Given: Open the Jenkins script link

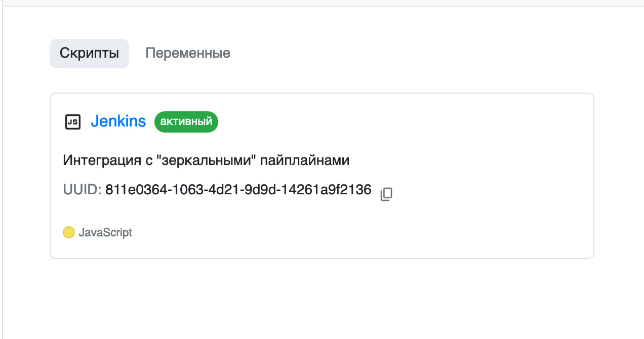Looking at the screenshot, I should [x=118, y=121].
